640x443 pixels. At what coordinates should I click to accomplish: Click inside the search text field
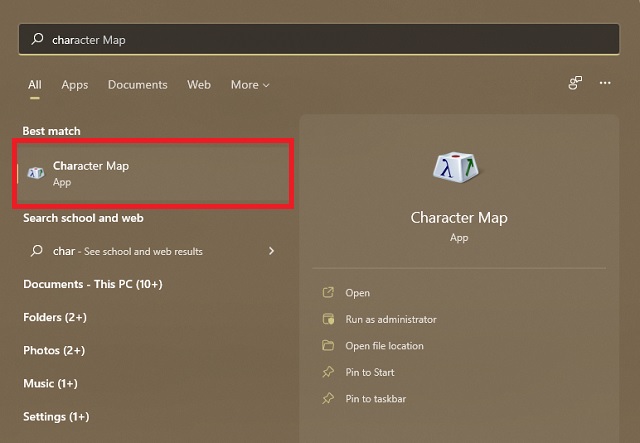pos(319,39)
